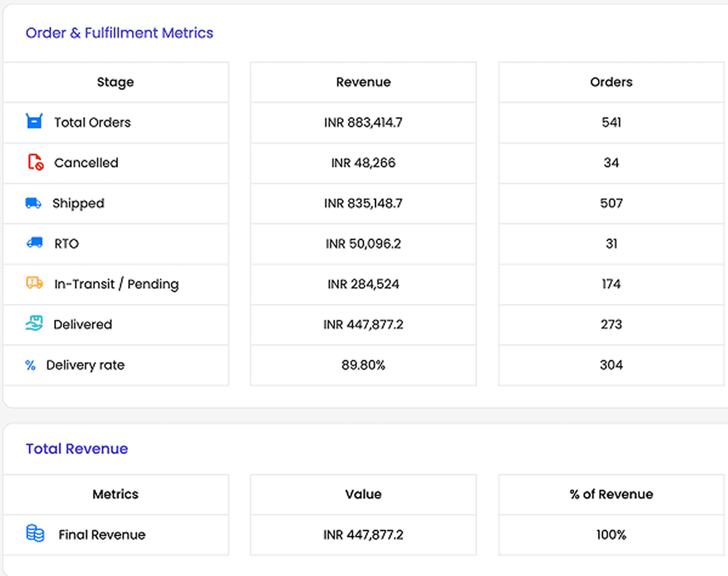The height and width of the screenshot is (576, 728).
Task: Click orders count 304
Action: pos(611,365)
